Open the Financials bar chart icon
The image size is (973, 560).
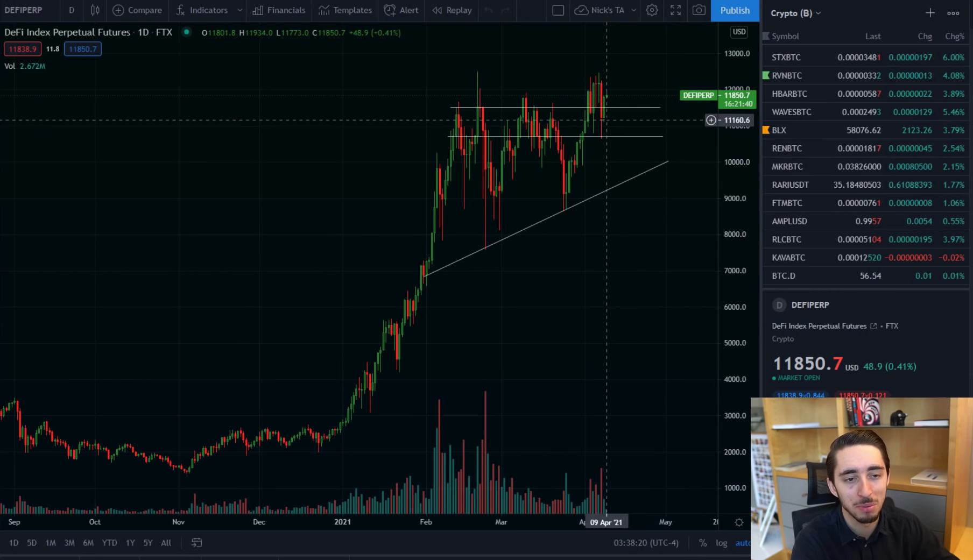coord(258,10)
